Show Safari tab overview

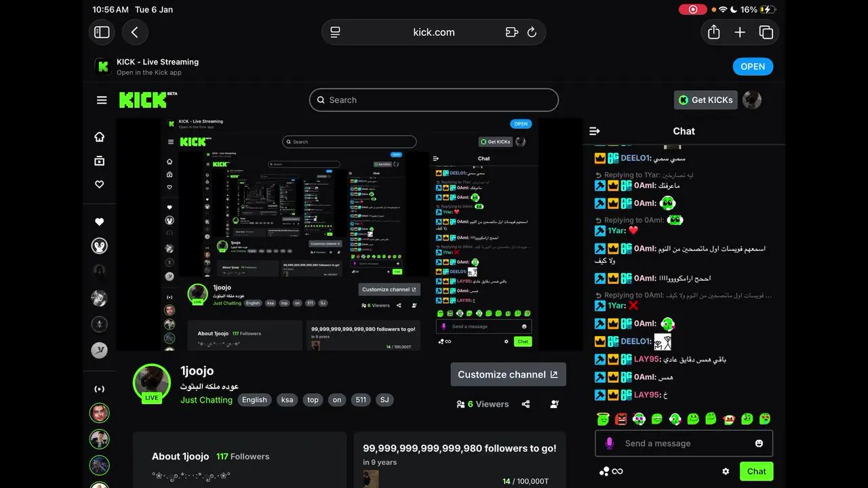(766, 32)
